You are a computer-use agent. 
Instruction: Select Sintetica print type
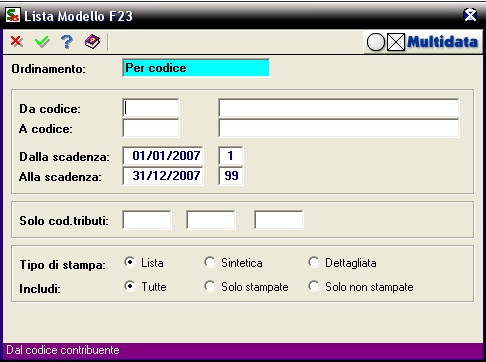210,263
